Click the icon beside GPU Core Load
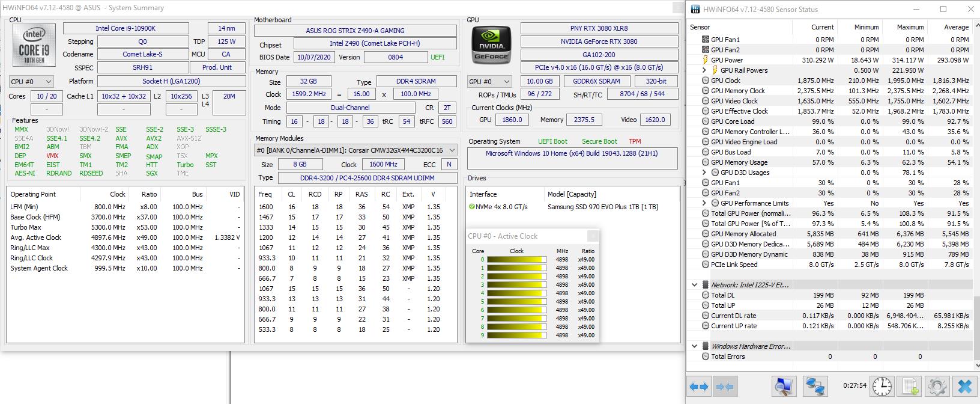This screenshot has height=404, width=980. click(706, 121)
